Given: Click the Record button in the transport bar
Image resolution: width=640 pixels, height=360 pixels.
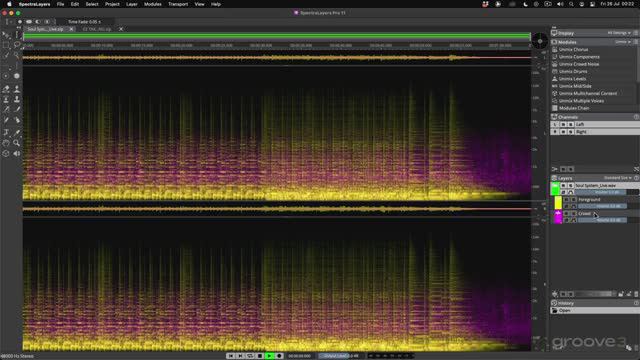Looking at the screenshot, I should [x=279, y=356].
